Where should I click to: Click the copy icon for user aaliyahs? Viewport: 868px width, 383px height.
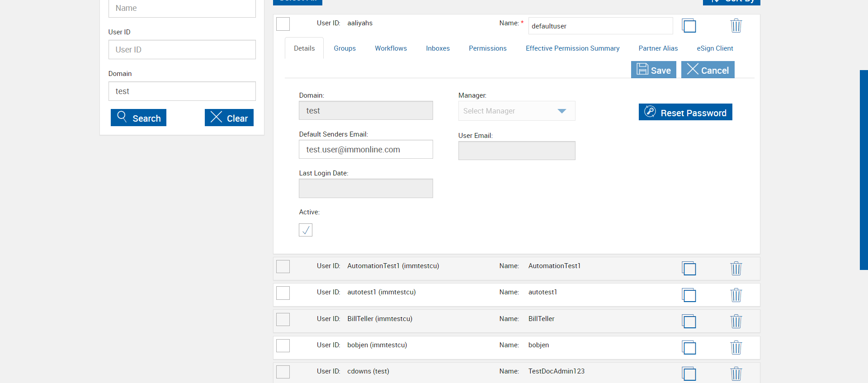[x=689, y=26]
